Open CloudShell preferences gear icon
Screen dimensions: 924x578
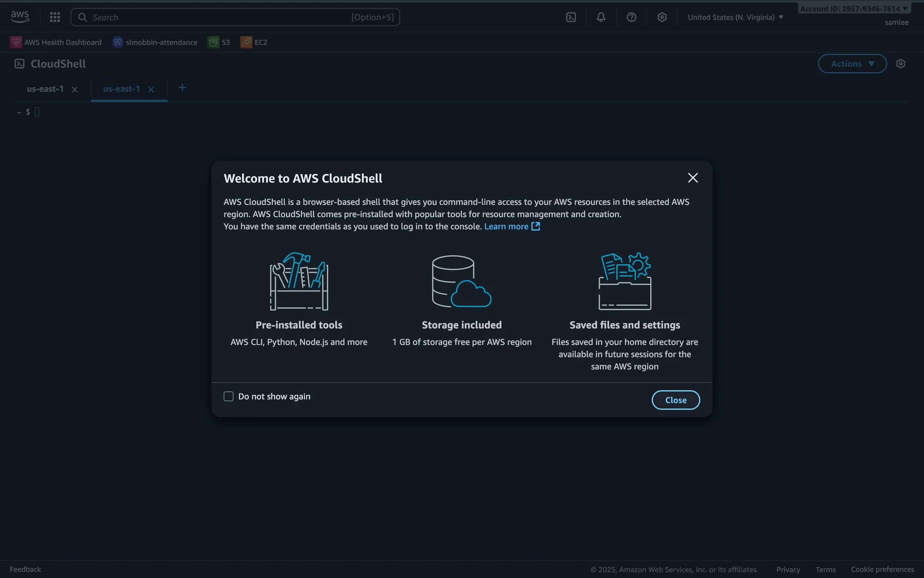(900, 64)
